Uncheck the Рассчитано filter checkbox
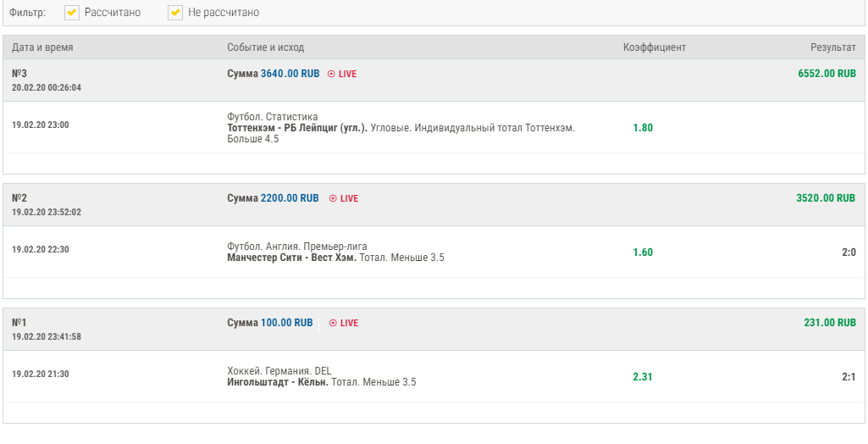 point(72,12)
